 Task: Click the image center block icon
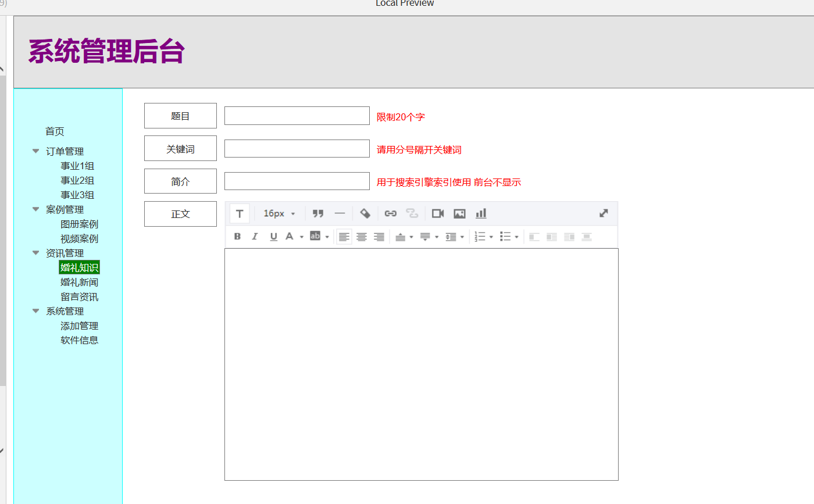pyautogui.click(x=587, y=237)
